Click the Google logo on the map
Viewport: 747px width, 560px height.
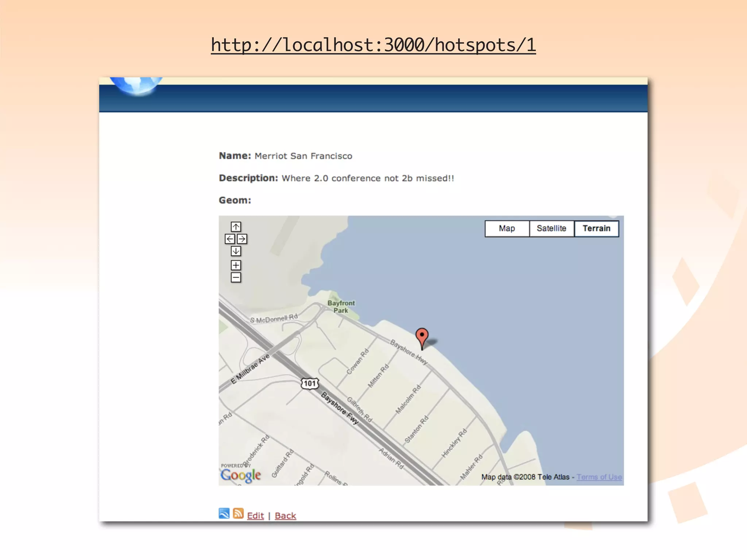(x=241, y=475)
